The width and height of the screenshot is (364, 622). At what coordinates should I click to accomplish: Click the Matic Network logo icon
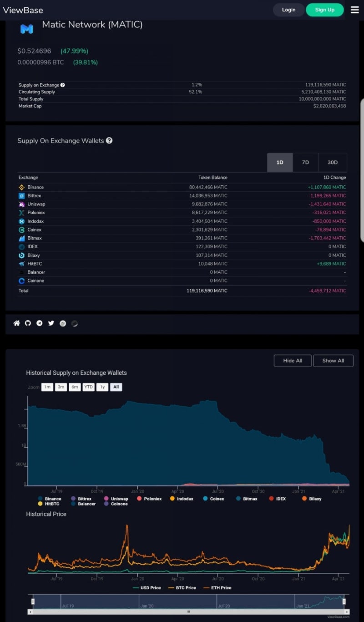tap(27, 29)
